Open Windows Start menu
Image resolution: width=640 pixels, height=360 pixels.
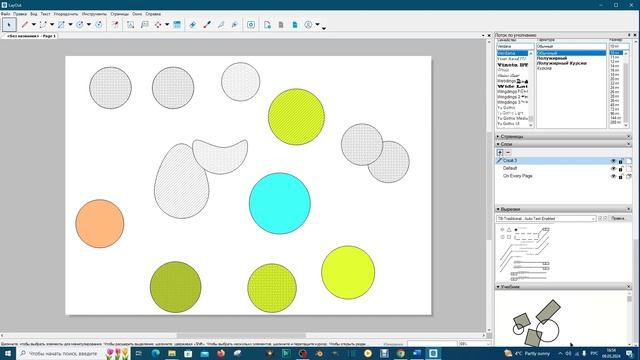[8, 353]
